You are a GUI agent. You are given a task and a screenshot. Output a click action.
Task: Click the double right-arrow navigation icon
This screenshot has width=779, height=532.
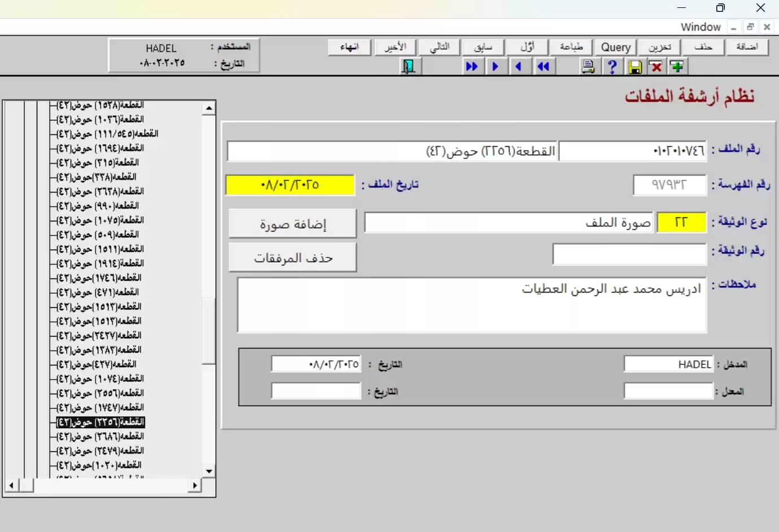[x=472, y=67]
